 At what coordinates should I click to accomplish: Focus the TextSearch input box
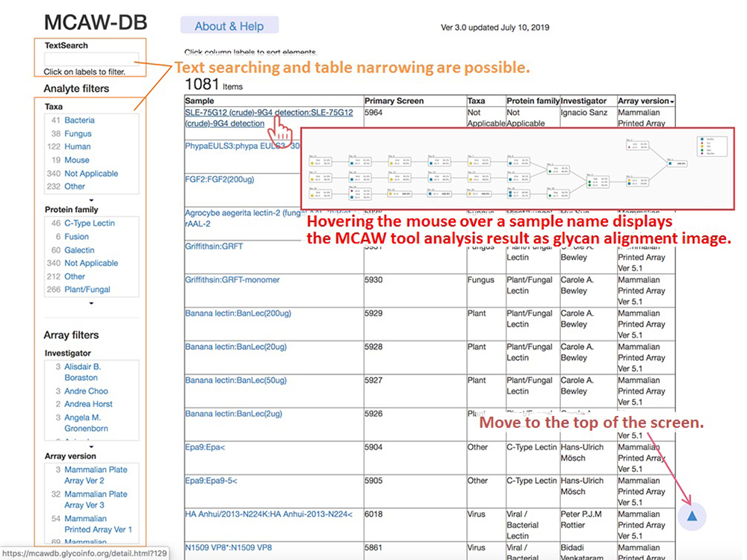[x=91, y=58]
